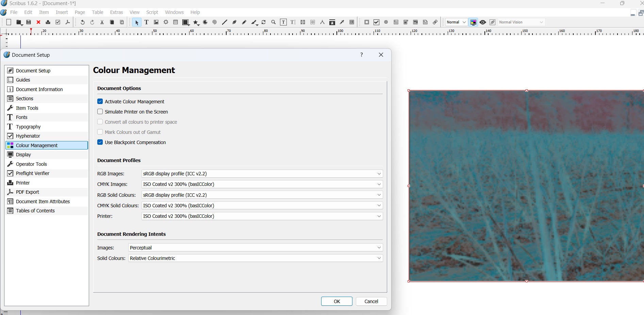Image resolution: width=644 pixels, height=315 pixels.
Task: Click the Table tool icon
Action: pyautogui.click(x=176, y=22)
